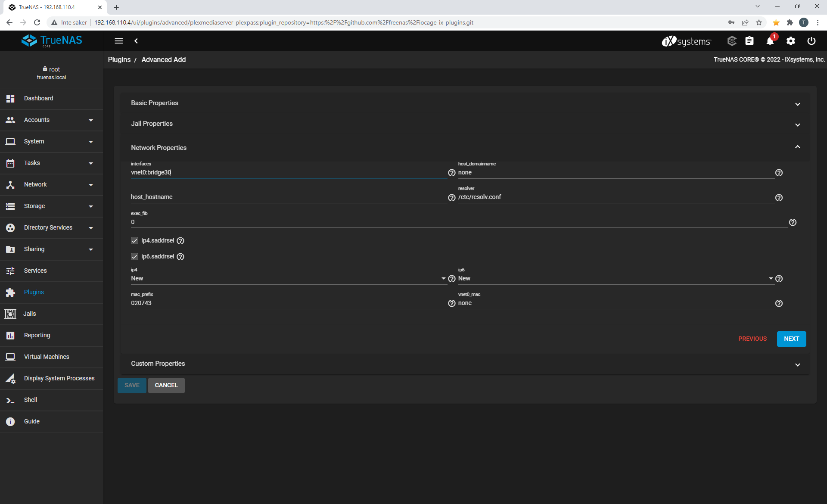827x504 pixels.
Task: Expand the Tasks sidebar menu
Action: click(x=52, y=163)
